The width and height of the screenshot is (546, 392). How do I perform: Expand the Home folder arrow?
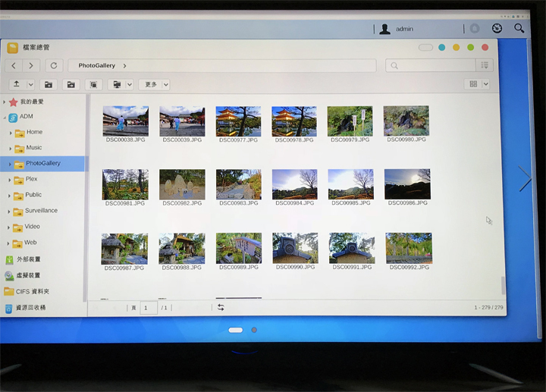click(11, 133)
